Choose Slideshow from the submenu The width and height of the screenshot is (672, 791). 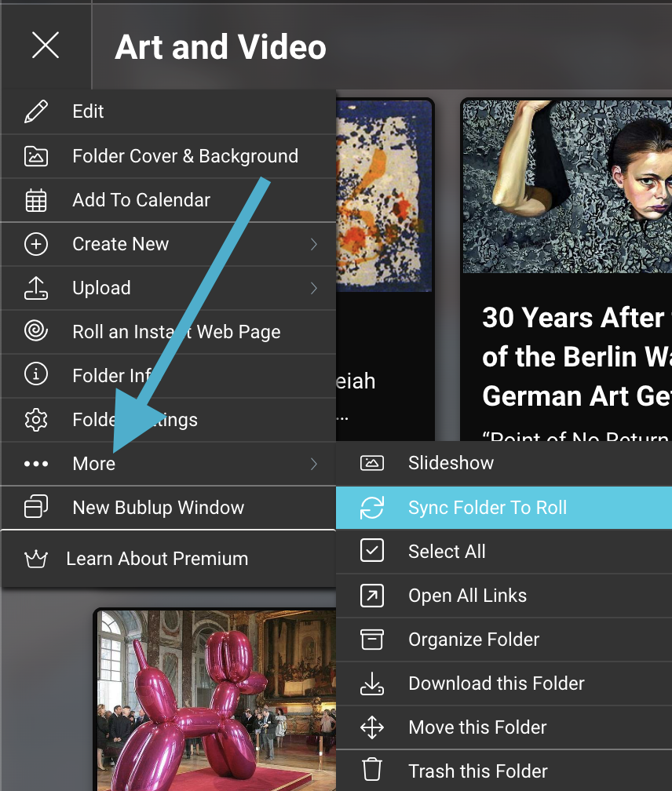(451, 463)
